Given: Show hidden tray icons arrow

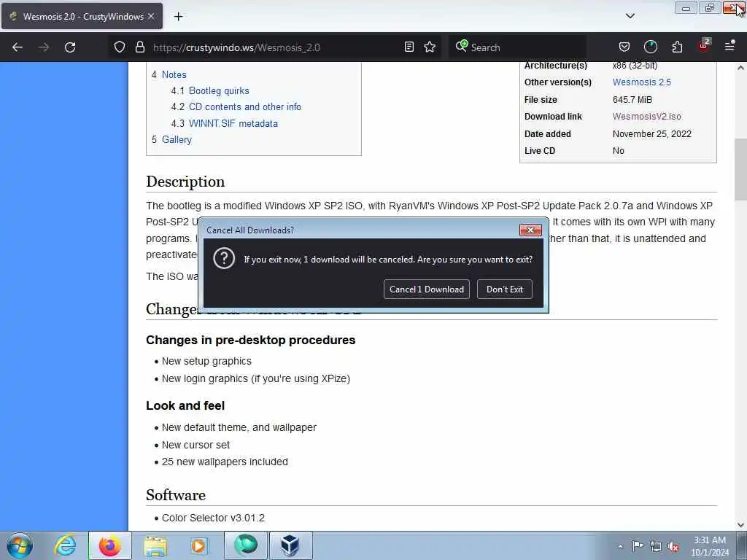Looking at the screenshot, I should pos(620,546).
